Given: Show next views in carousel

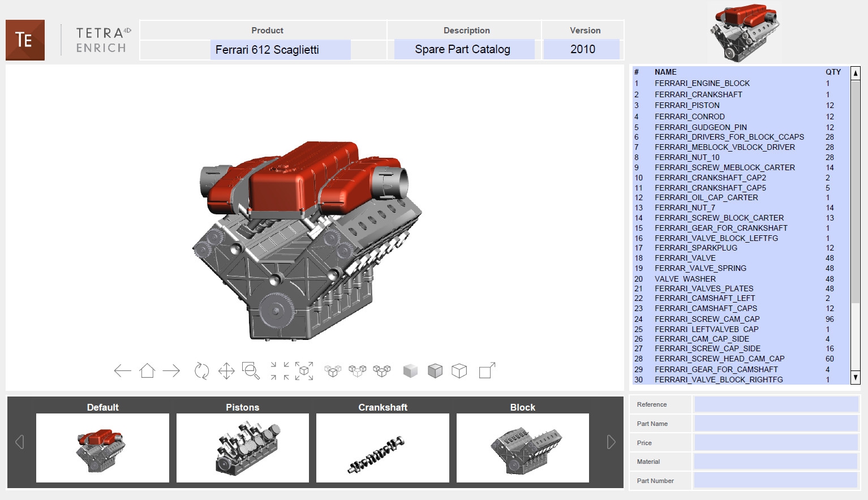Looking at the screenshot, I should 611,442.
